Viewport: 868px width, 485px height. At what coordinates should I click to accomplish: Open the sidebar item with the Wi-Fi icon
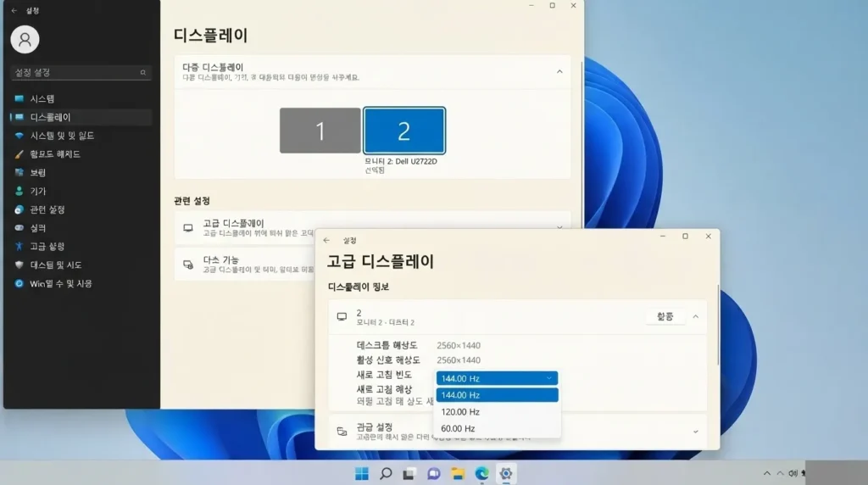pos(81,136)
